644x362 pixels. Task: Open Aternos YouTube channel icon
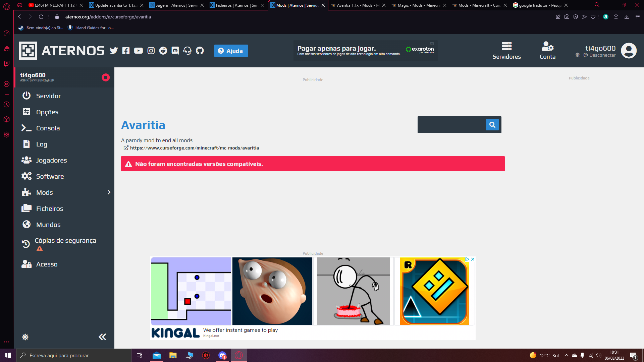(x=138, y=51)
